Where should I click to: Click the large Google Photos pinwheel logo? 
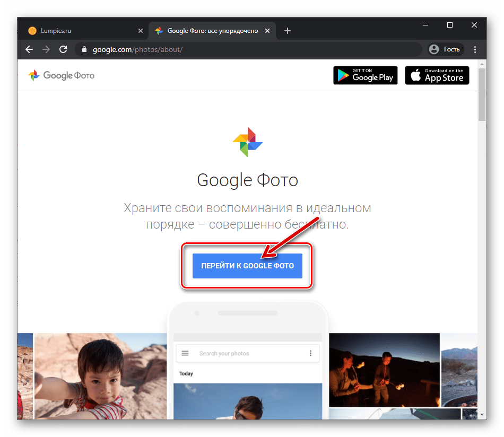248,142
